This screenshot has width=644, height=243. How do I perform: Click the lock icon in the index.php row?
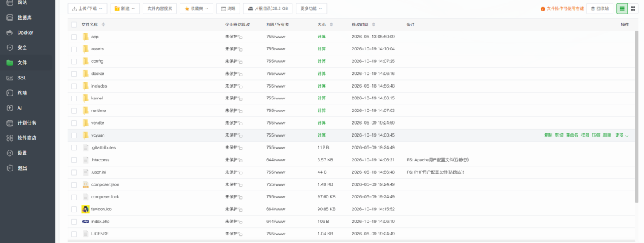241,222
